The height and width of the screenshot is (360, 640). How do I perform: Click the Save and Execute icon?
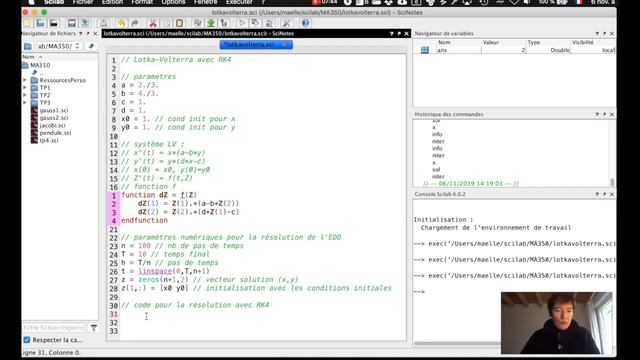click(x=256, y=23)
